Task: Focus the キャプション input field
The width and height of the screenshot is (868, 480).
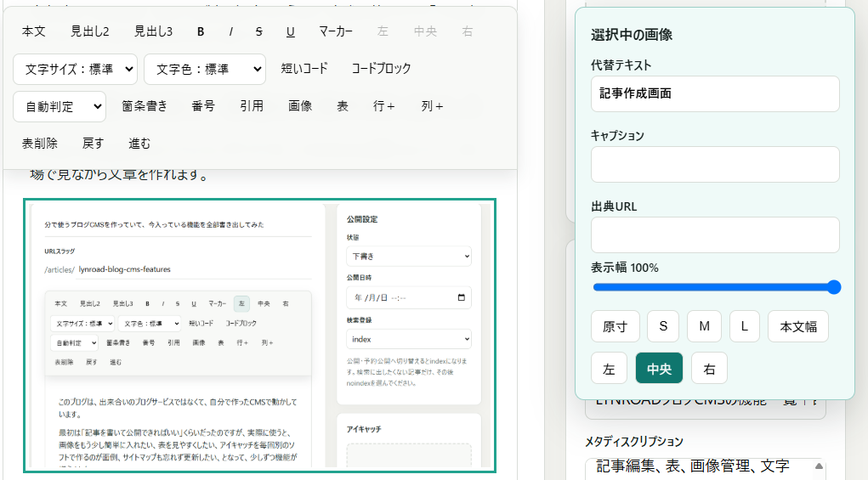Action: 715,164
